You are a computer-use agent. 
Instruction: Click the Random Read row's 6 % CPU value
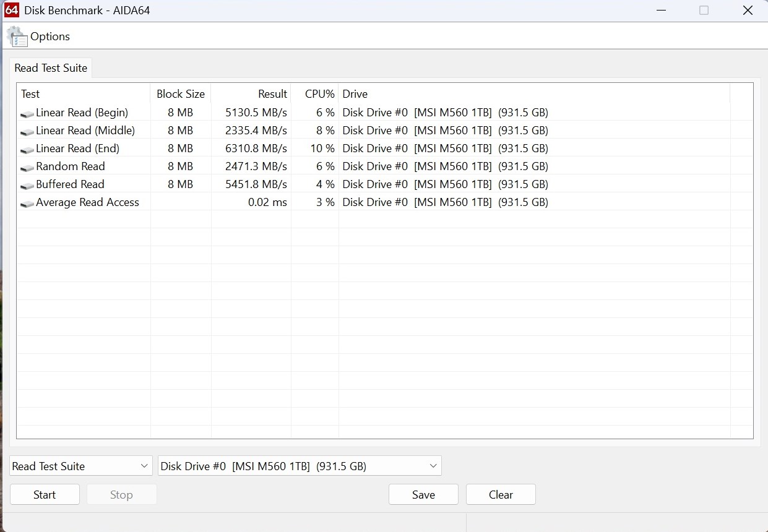(x=326, y=166)
